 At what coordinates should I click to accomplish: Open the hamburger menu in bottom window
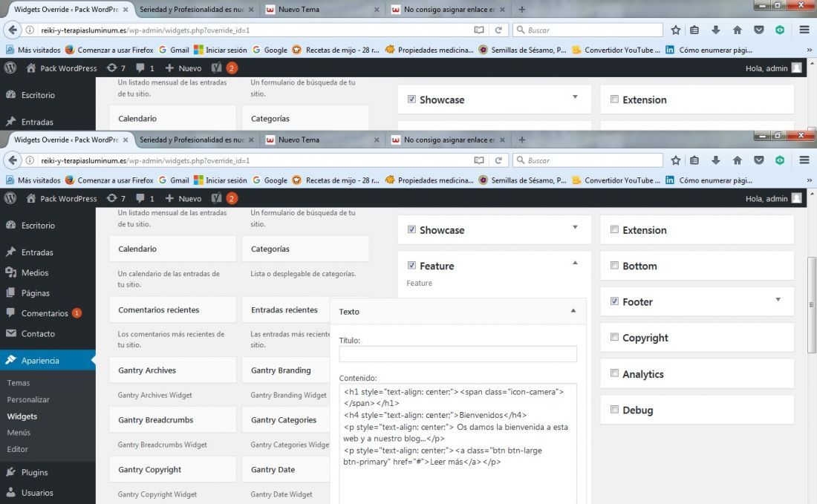pos(804,160)
